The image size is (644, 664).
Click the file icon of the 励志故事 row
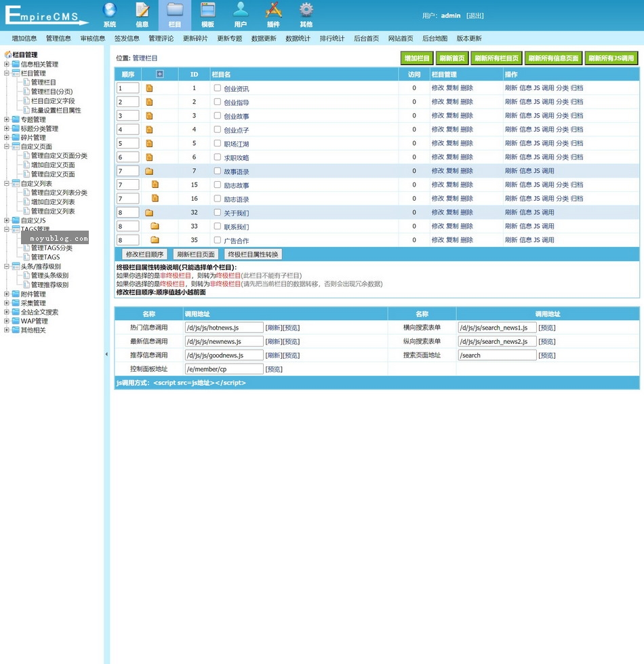[x=155, y=184]
